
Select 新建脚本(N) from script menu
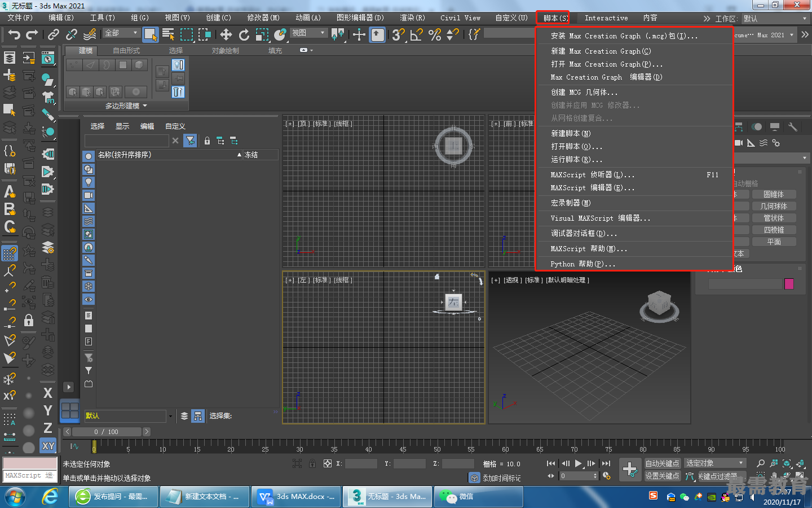tap(571, 134)
